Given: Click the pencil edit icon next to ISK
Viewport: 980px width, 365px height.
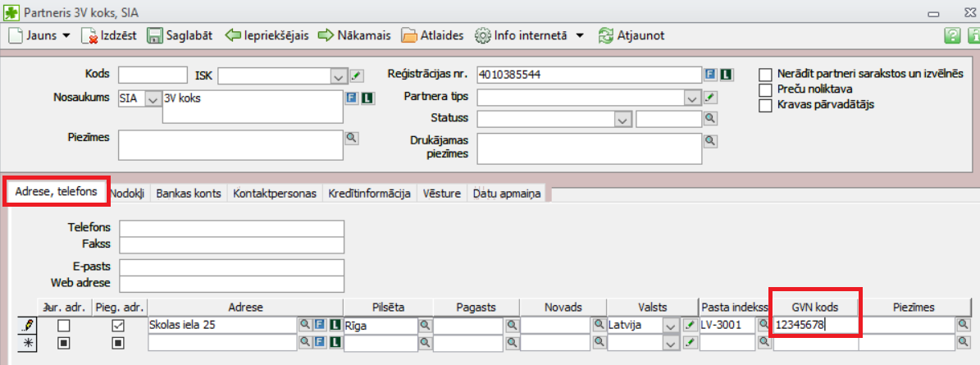Looking at the screenshot, I should point(356,75).
